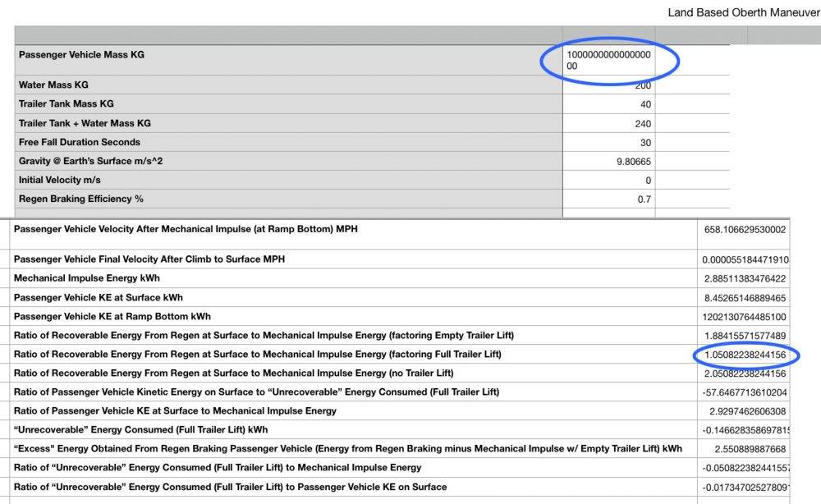Select the KE at Ramp Bottom value 120213076448510
The image size is (821, 504).
(744, 317)
